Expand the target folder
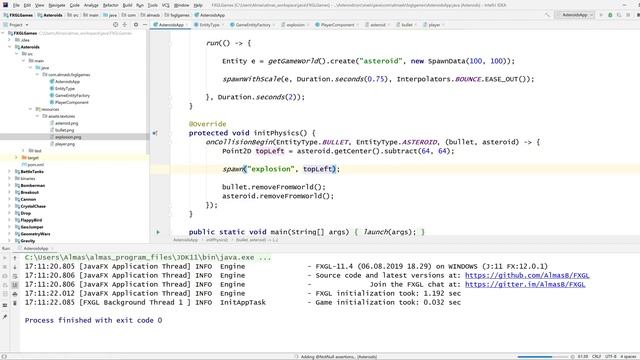 tap(17, 158)
